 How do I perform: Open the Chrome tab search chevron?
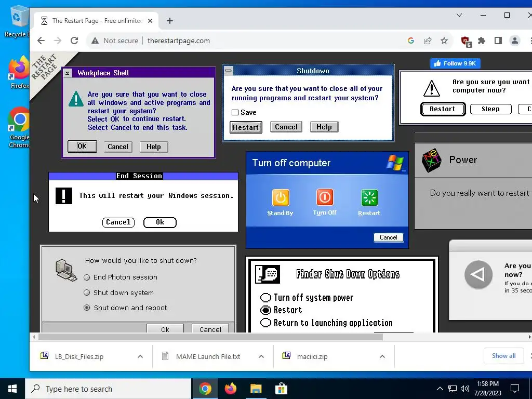[459, 15]
